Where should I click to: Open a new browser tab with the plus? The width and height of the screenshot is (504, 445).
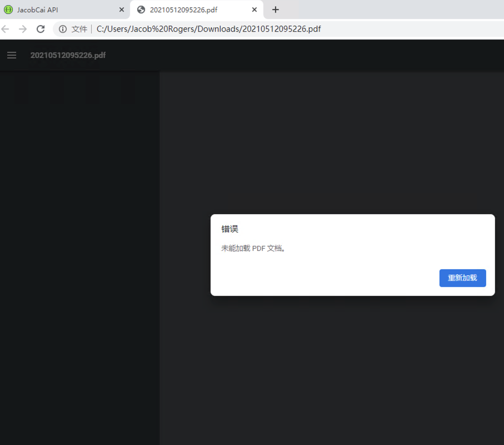point(276,9)
